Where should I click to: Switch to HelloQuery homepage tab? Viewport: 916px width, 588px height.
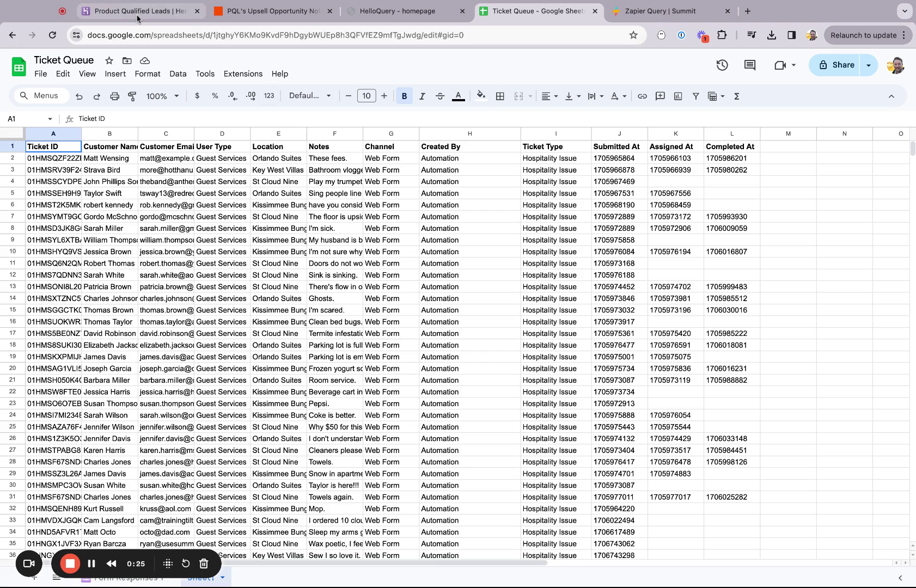click(406, 11)
